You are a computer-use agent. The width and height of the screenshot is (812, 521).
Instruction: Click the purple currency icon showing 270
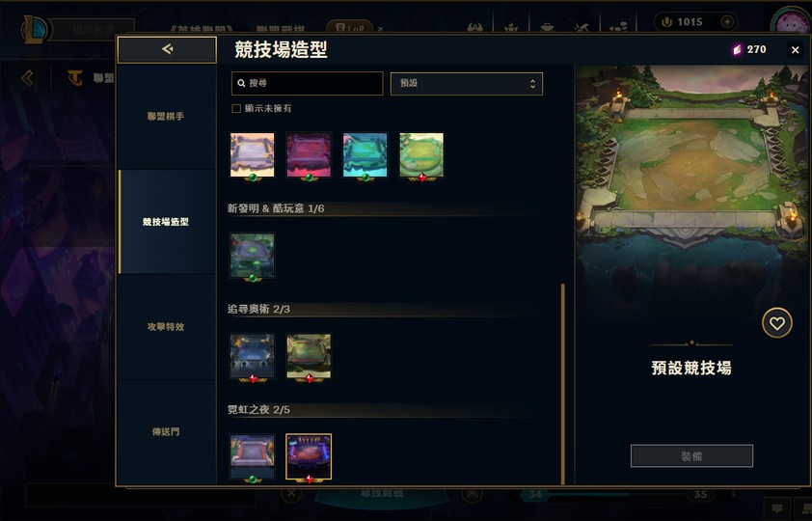click(x=737, y=50)
